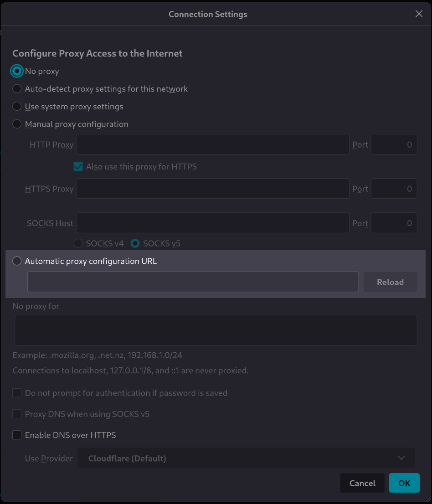Click the SOCKS Host input field
The image size is (432, 504).
click(212, 223)
